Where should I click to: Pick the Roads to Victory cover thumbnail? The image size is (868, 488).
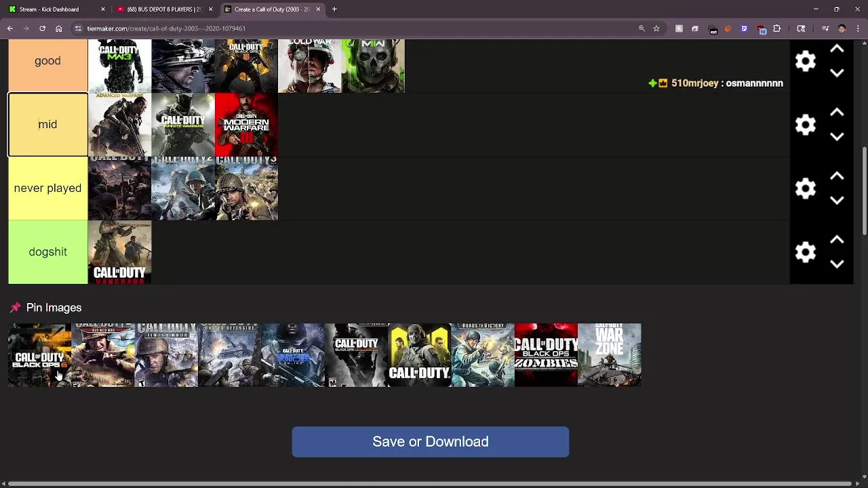point(483,355)
